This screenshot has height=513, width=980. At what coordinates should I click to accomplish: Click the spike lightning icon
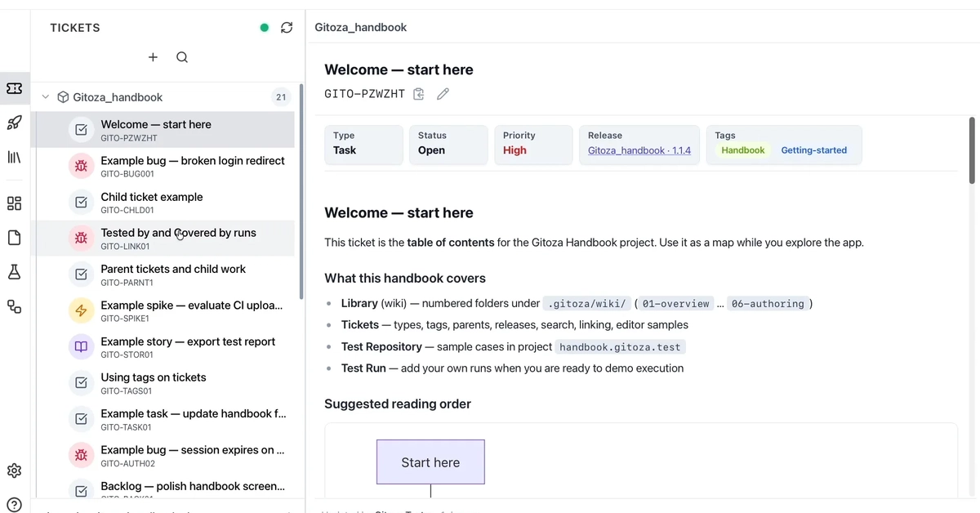81,310
